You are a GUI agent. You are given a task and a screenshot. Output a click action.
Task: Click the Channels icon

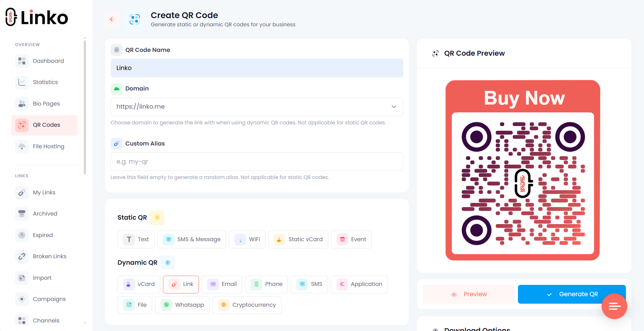point(22,320)
